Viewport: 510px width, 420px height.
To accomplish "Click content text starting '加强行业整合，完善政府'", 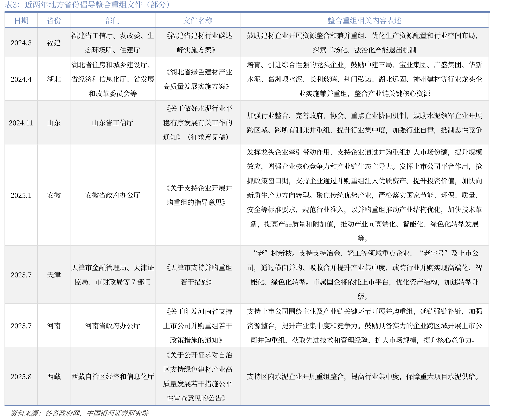I will point(364,123).
